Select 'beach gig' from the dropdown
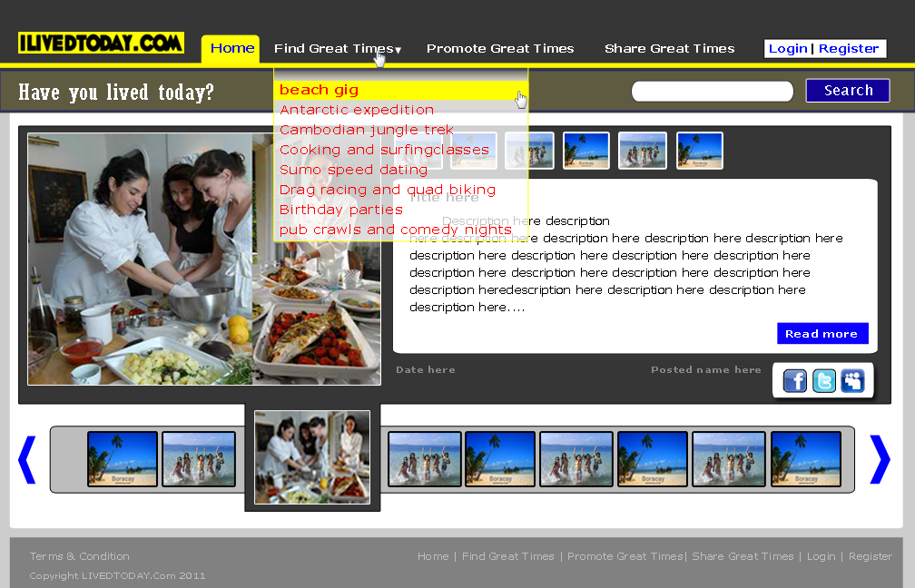915x588 pixels. [x=319, y=90]
